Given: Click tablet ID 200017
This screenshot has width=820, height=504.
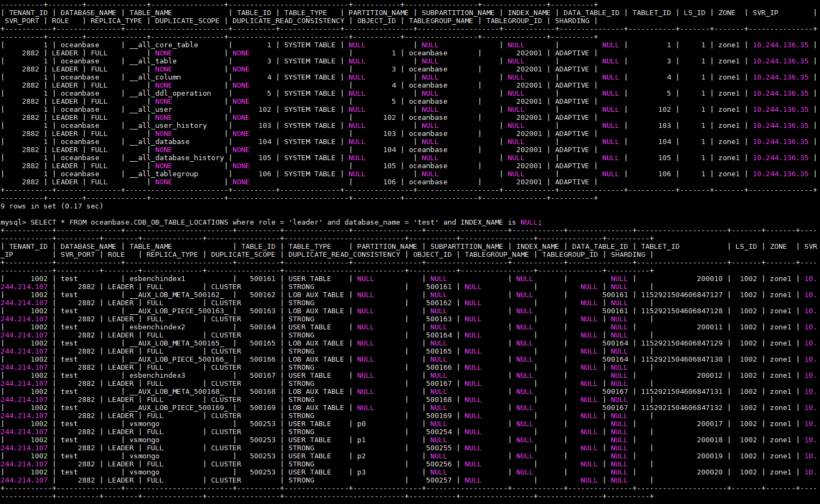Looking at the screenshot, I should point(710,424).
